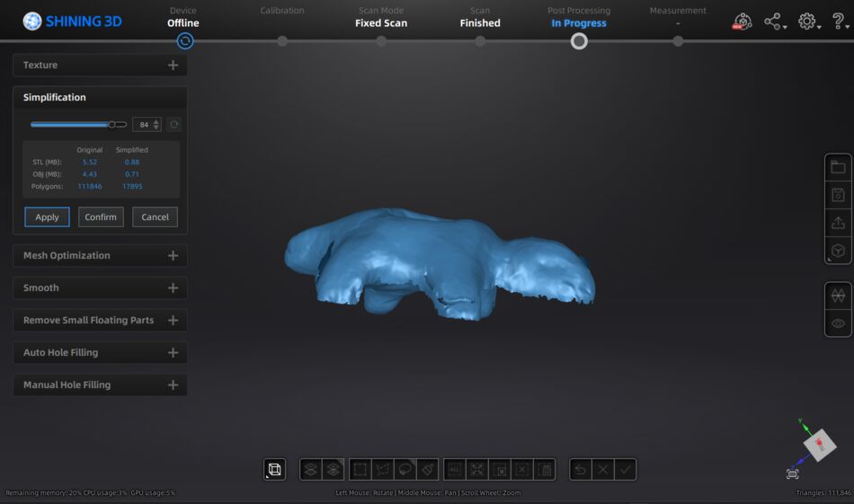The image size is (854, 504).
Task: Click the Shining 3D logo
Action: tap(72, 22)
